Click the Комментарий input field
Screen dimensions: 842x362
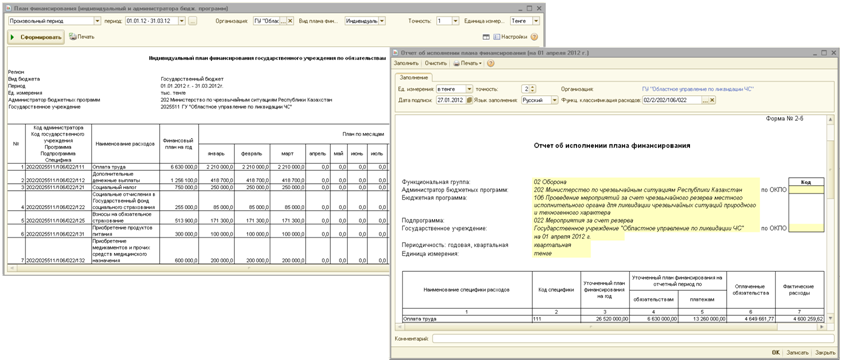click(x=634, y=339)
